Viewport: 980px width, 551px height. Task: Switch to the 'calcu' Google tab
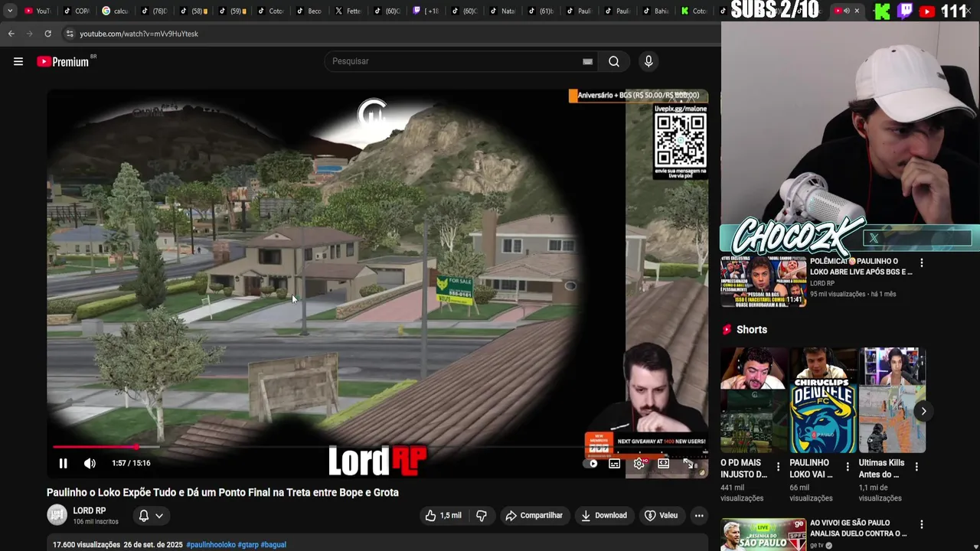click(116, 11)
